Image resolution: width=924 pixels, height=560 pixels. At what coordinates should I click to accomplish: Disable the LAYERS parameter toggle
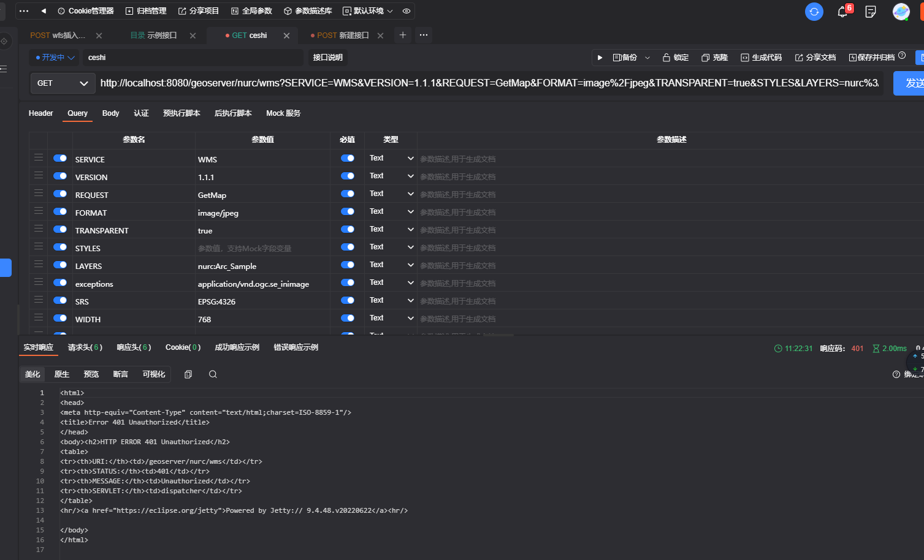click(60, 265)
